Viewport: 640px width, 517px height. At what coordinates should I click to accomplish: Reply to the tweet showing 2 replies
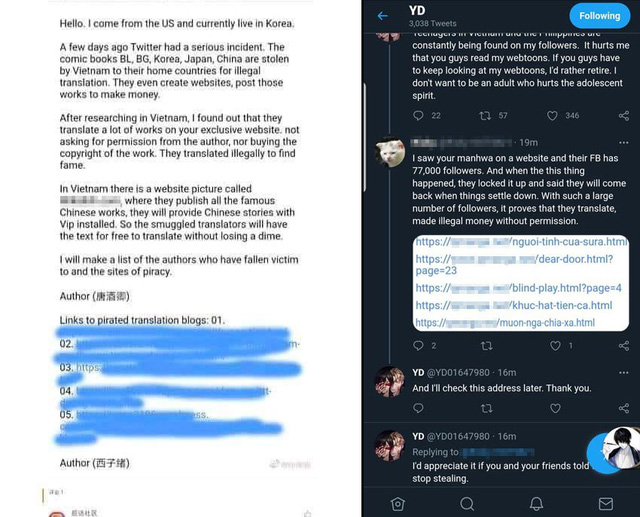click(x=421, y=345)
